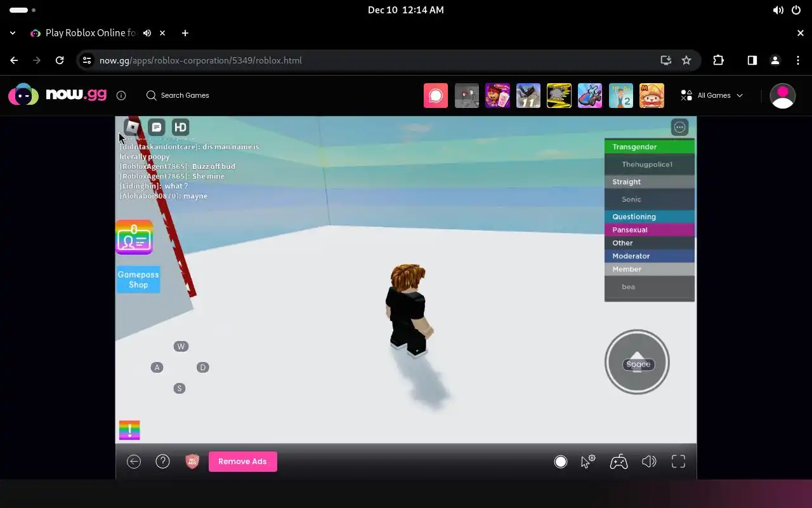Toggle the Roblox chat window icon

point(157,127)
